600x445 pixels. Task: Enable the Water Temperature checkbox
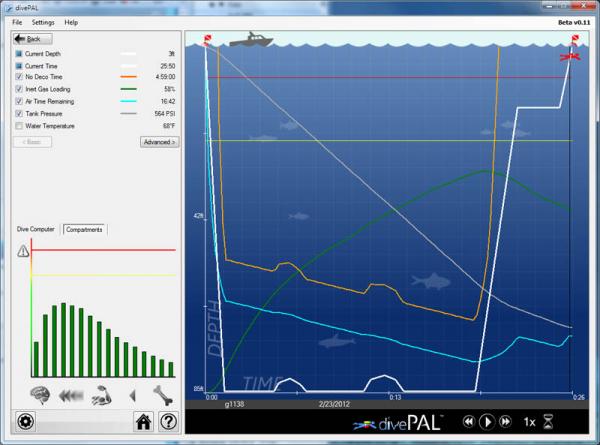(x=19, y=126)
